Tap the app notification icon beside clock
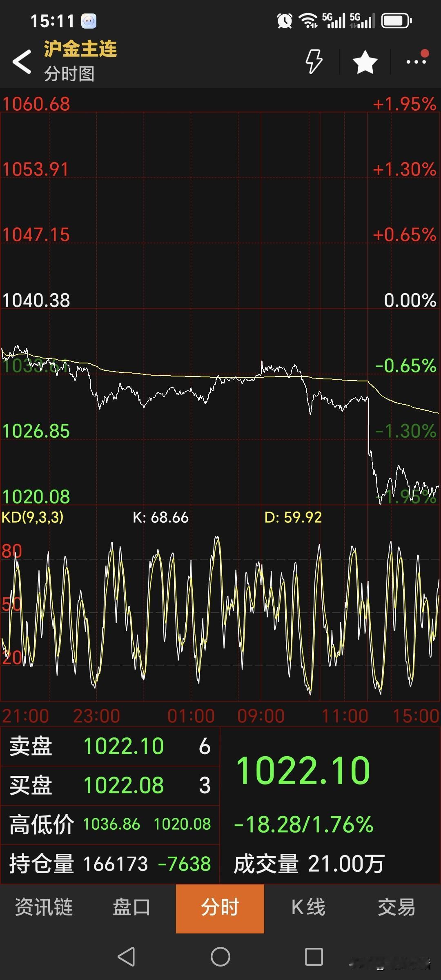The height and width of the screenshot is (980, 441). pos(89,21)
